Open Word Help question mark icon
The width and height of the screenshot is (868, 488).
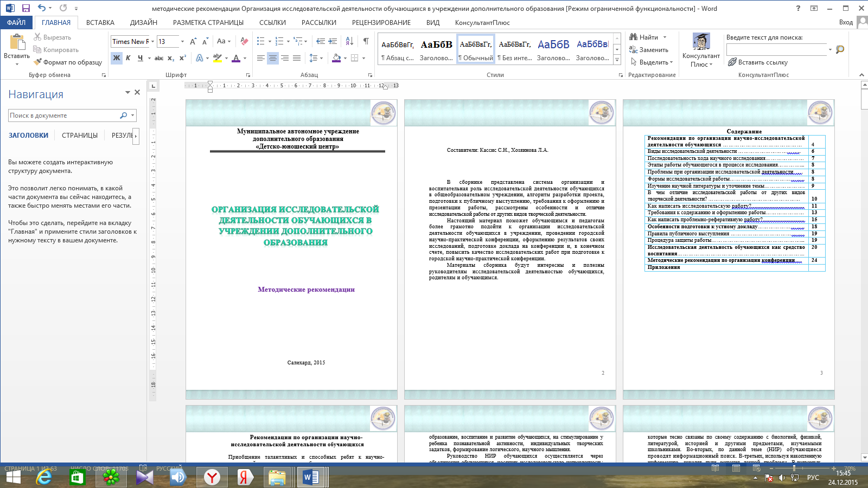pos(798,8)
